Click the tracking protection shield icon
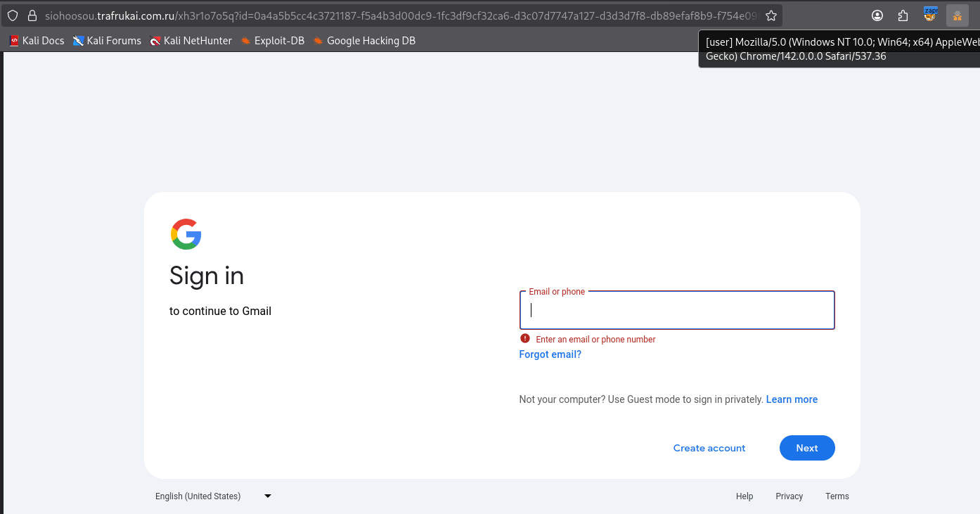The height and width of the screenshot is (514, 980). pyautogui.click(x=13, y=15)
